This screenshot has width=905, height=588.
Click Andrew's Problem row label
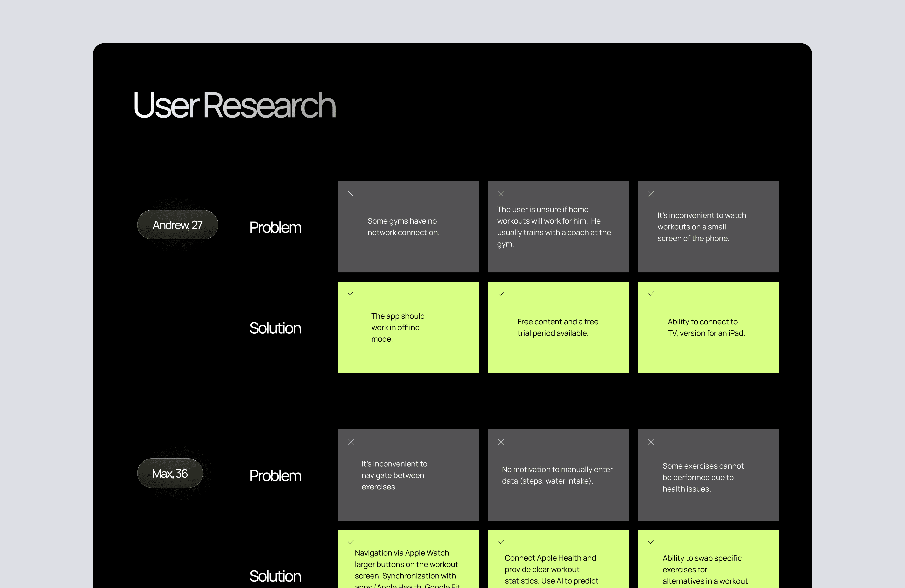point(275,227)
